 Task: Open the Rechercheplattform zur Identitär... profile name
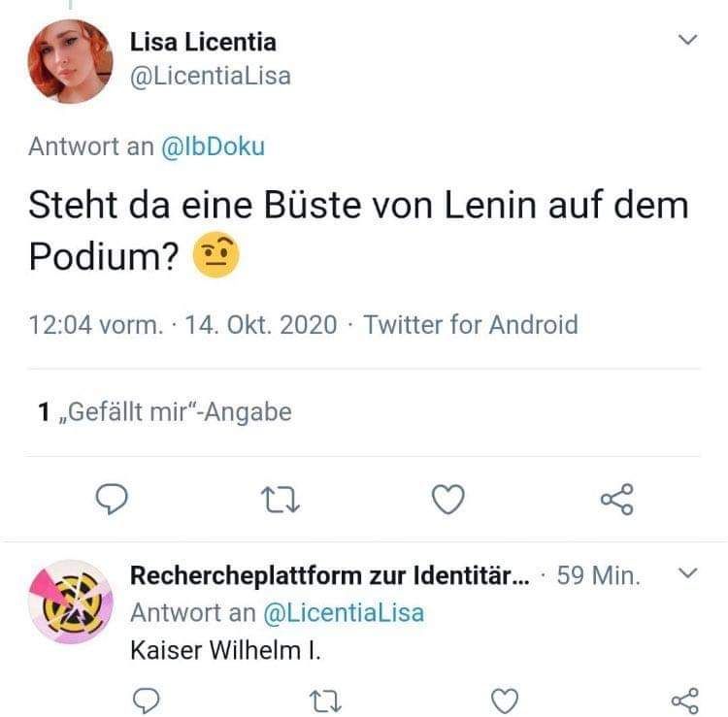coord(330,576)
